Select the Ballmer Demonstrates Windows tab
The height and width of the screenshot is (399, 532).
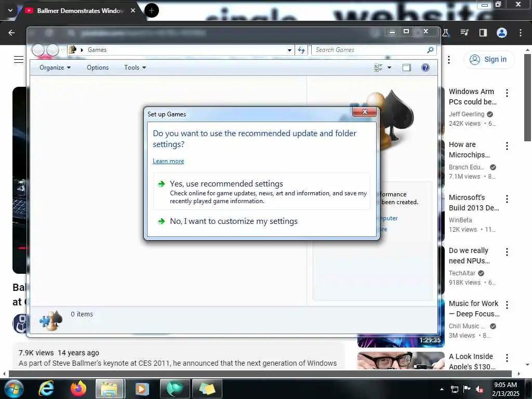[79, 10]
